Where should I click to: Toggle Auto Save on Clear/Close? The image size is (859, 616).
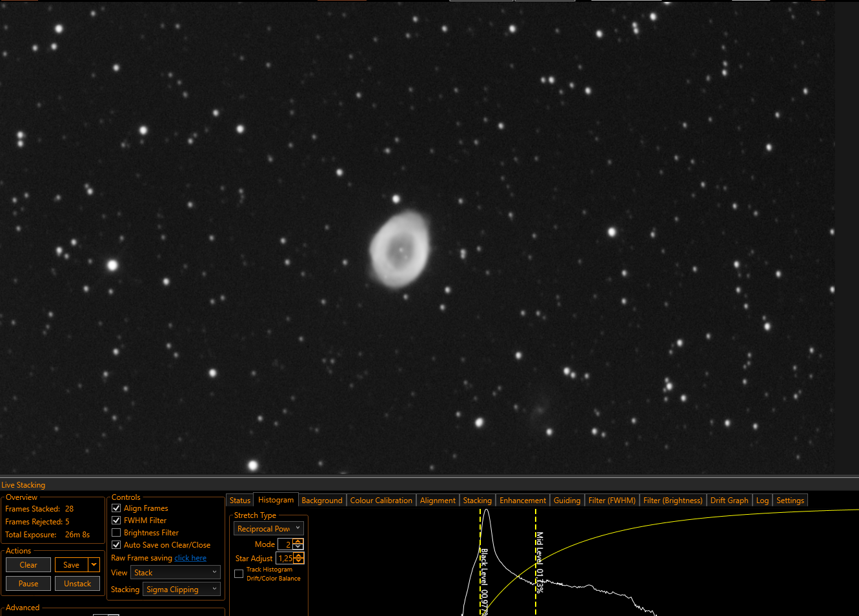[116, 544]
